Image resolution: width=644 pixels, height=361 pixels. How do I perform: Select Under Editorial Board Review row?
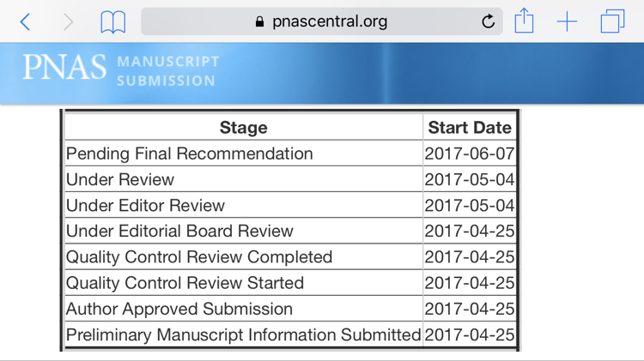[179, 232]
